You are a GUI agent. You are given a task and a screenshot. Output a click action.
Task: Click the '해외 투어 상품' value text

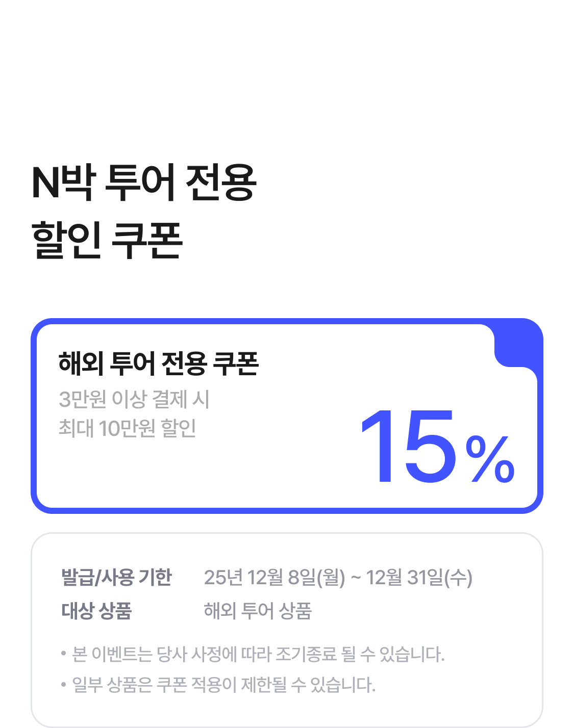coord(258,610)
